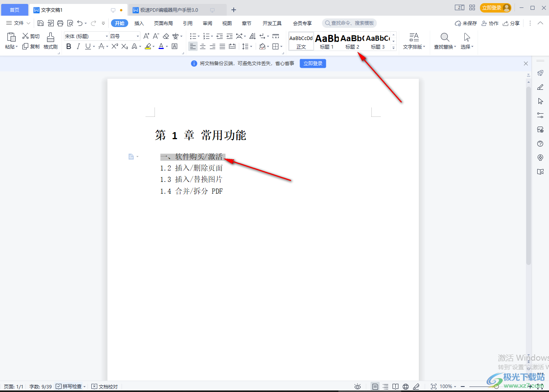Open the 引用 (References) tab
Viewport: 549px width, 392px height.
(x=188, y=23)
